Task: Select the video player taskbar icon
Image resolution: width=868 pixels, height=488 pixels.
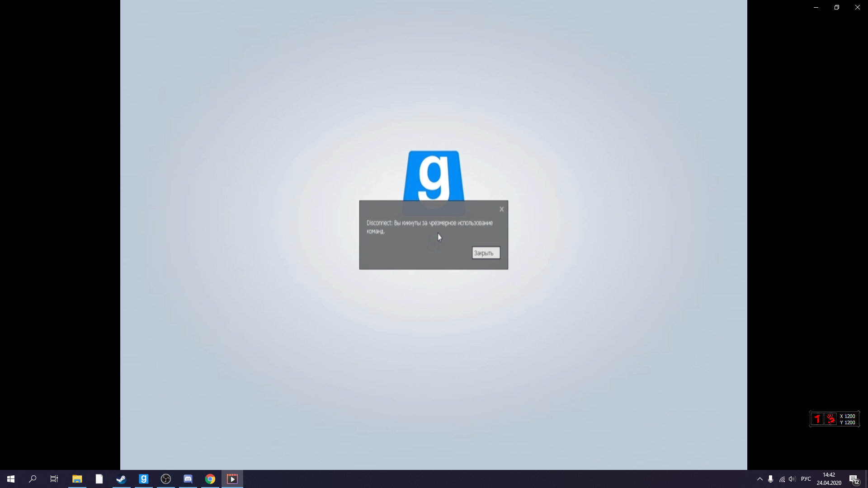Action: pos(232,479)
